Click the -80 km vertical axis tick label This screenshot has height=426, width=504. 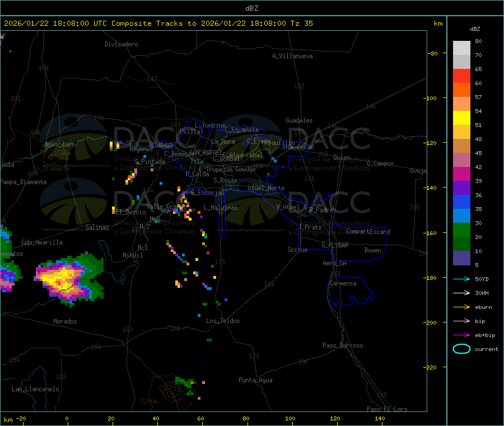pos(433,53)
